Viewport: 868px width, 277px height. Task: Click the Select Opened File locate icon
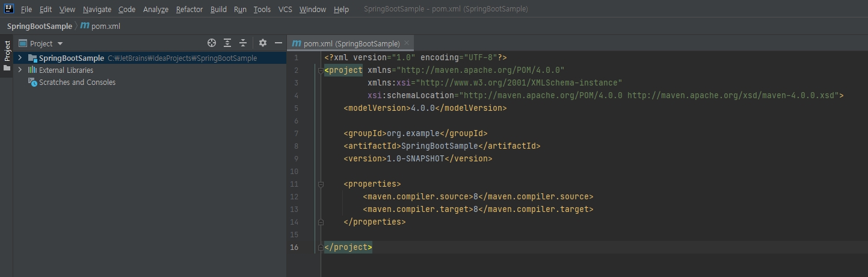(212, 43)
